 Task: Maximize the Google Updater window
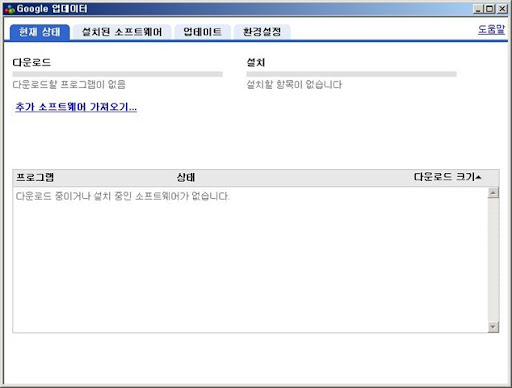[x=489, y=9]
